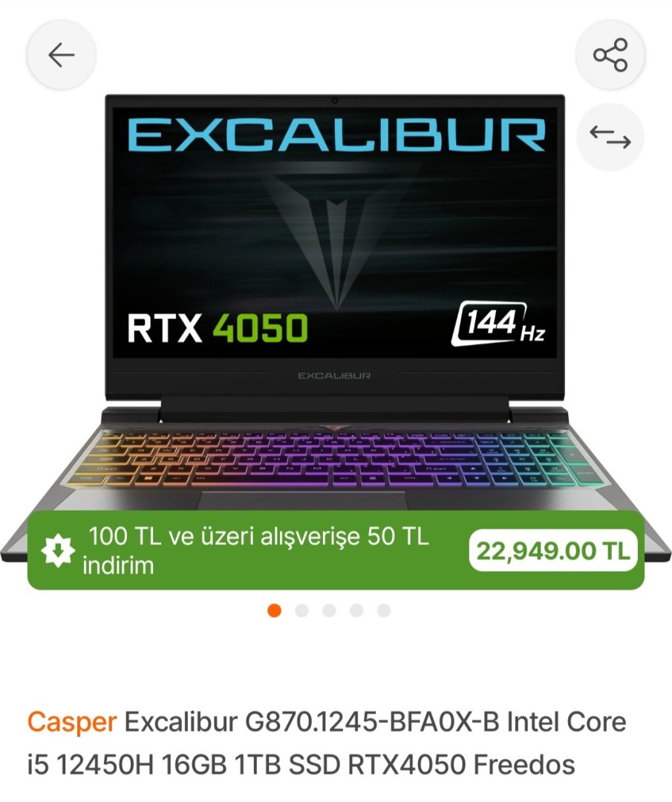
Task: Jump to the fourth carousel dot
Action: pyautogui.click(x=356, y=610)
